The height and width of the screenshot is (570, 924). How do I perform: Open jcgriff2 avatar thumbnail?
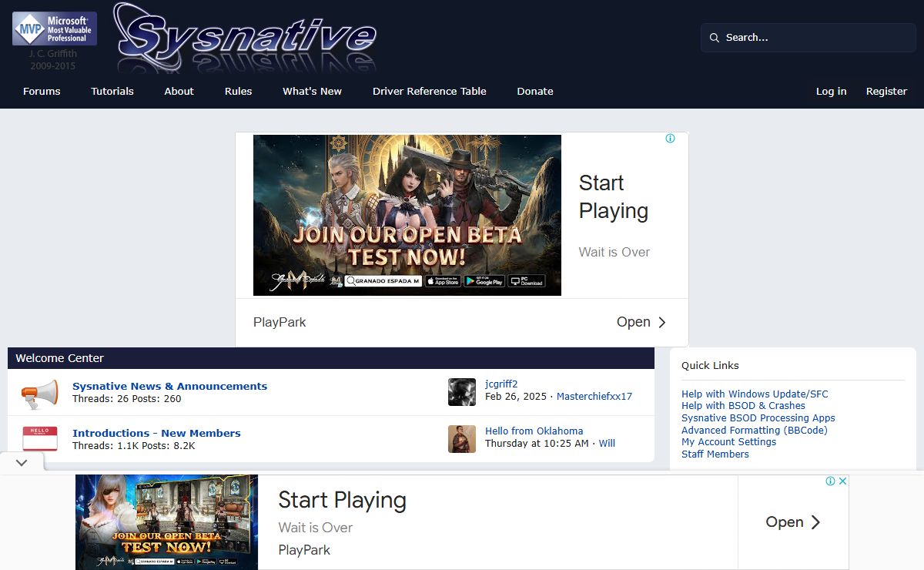462,392
